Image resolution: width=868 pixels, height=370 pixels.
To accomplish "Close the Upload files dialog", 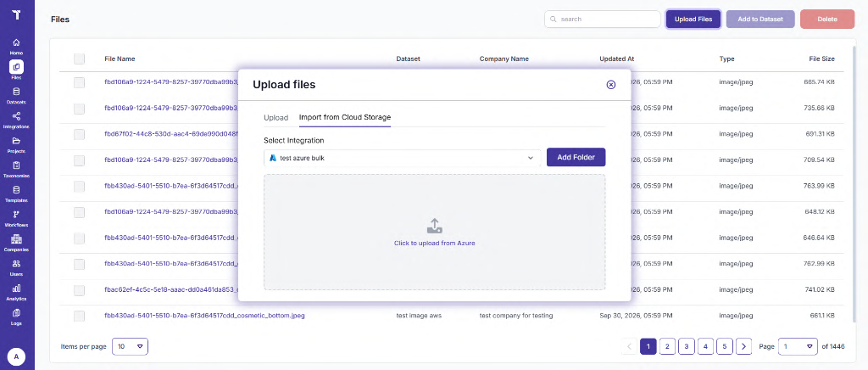I will point(610,84).
